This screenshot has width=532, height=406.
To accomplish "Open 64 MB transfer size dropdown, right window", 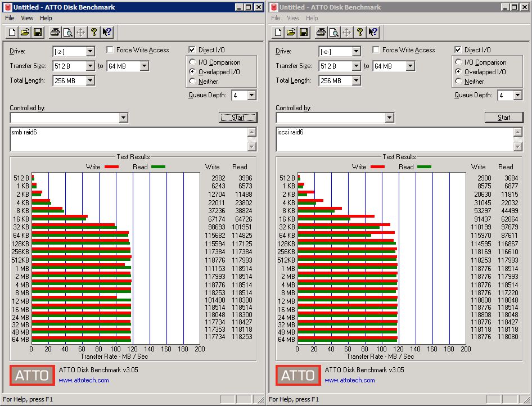I will [410, 66].
